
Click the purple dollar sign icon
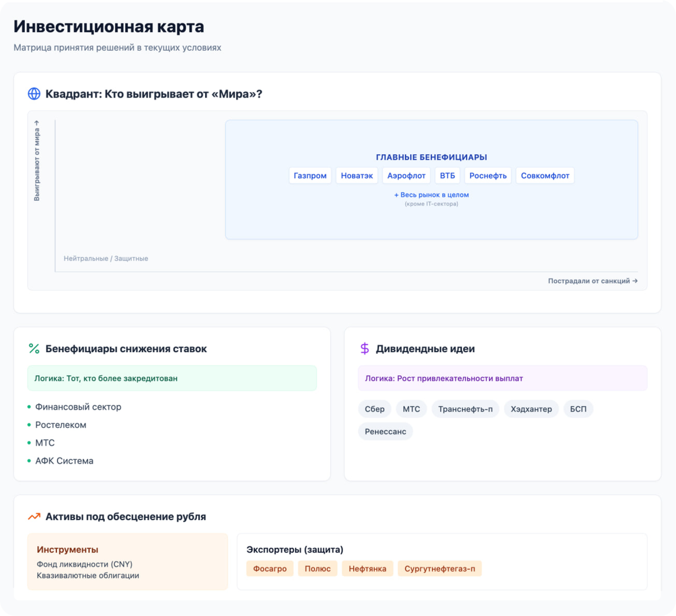pos(364,349)
